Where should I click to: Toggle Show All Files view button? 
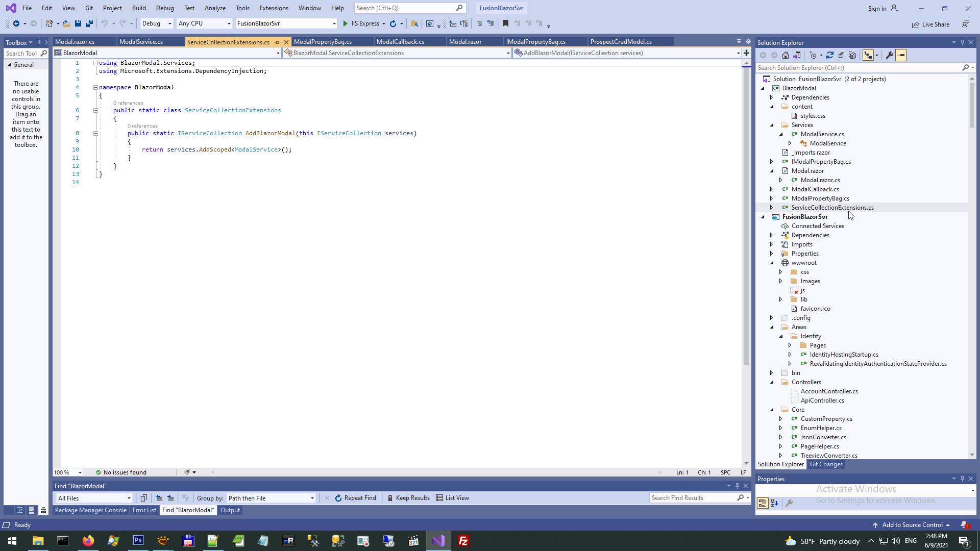click(852, 55)
